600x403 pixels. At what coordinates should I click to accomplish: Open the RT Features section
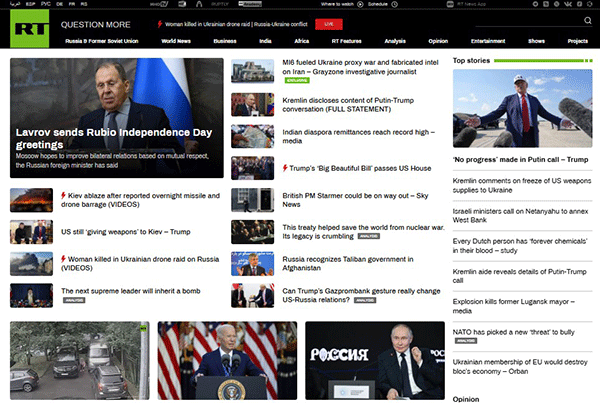tap(347, 41)
